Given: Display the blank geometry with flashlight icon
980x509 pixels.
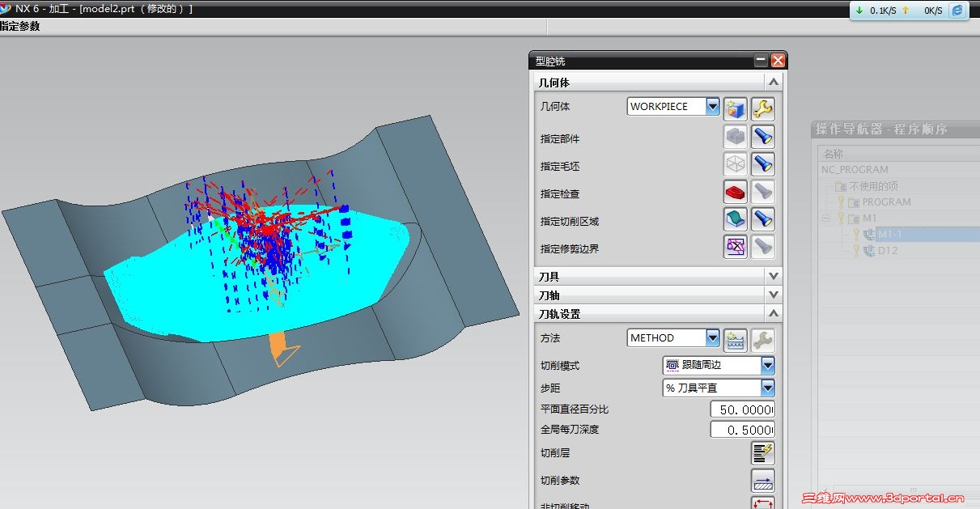Looking at the screenshot, I should (762, 164).
